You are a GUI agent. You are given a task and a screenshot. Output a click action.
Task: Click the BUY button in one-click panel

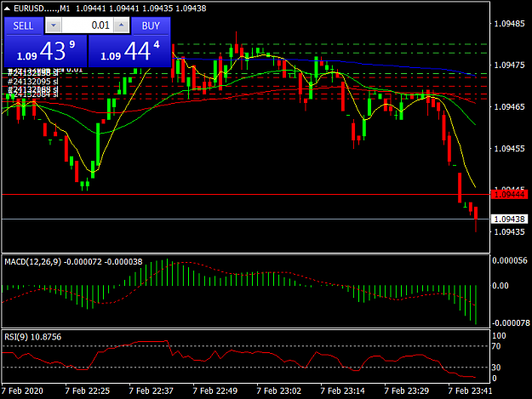coord(151,26)
